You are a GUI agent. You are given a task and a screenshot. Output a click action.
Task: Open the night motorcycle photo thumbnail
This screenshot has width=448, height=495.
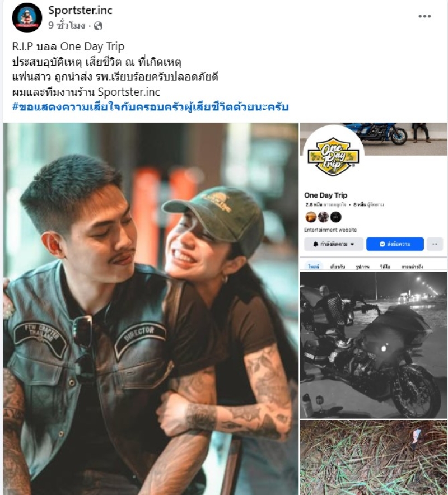point(374,345)
